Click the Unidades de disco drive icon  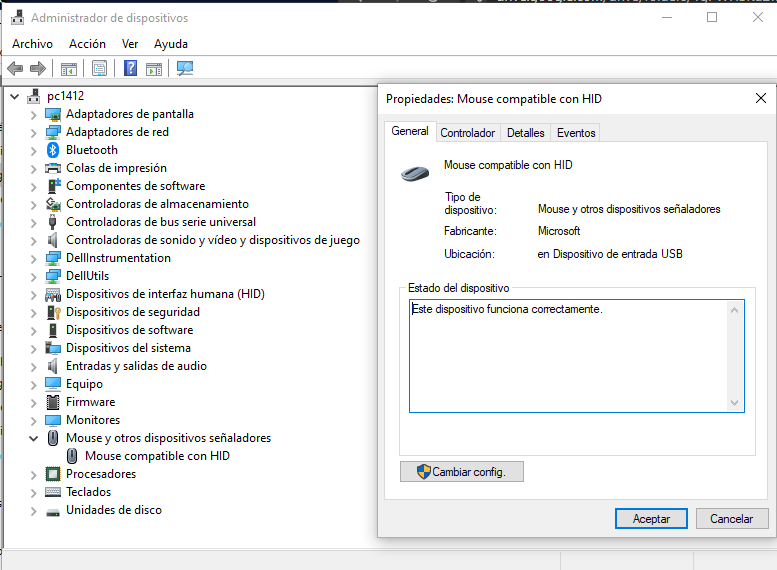53,512
